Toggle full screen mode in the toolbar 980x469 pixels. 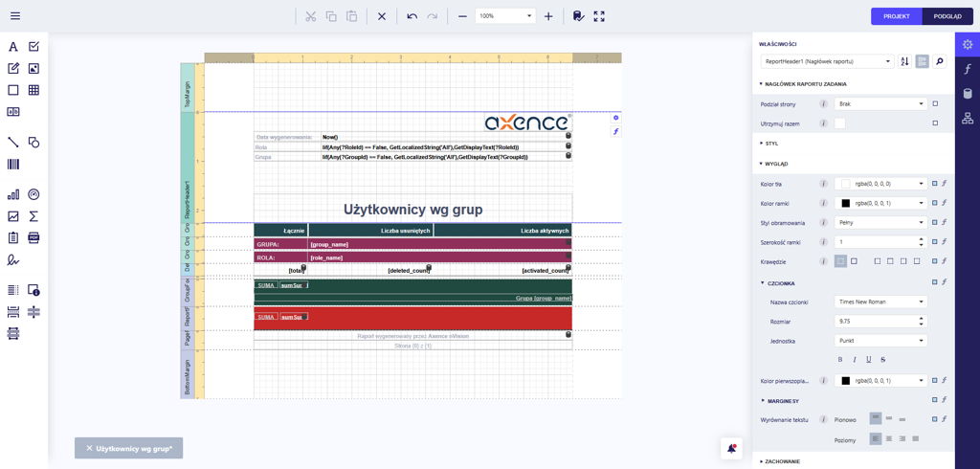point(599,16)
